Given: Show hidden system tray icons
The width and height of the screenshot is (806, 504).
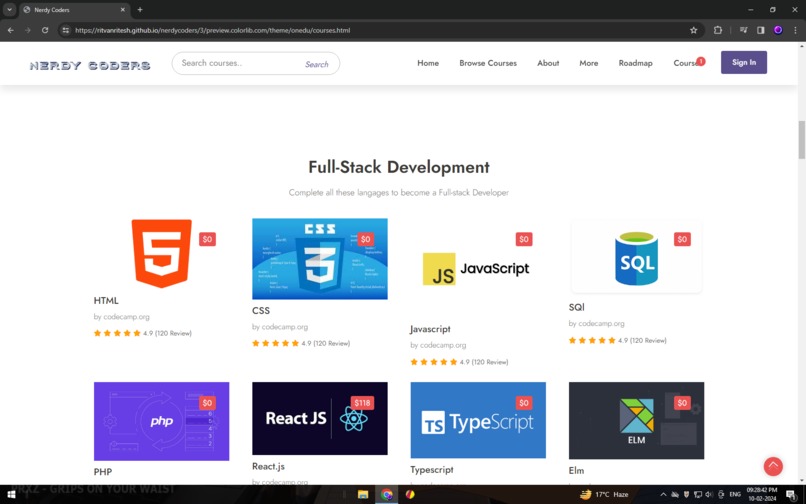Looking at the screenshot, I should (663, 495).
